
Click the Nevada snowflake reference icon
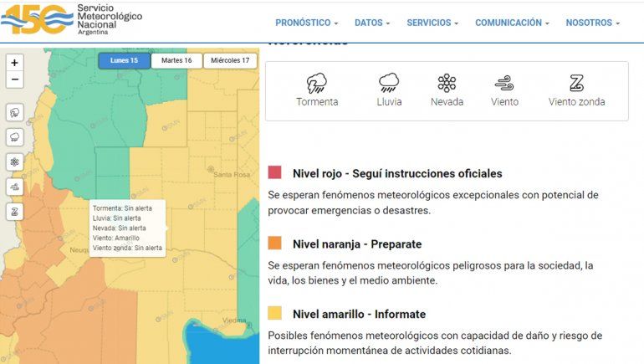[447, 83]
